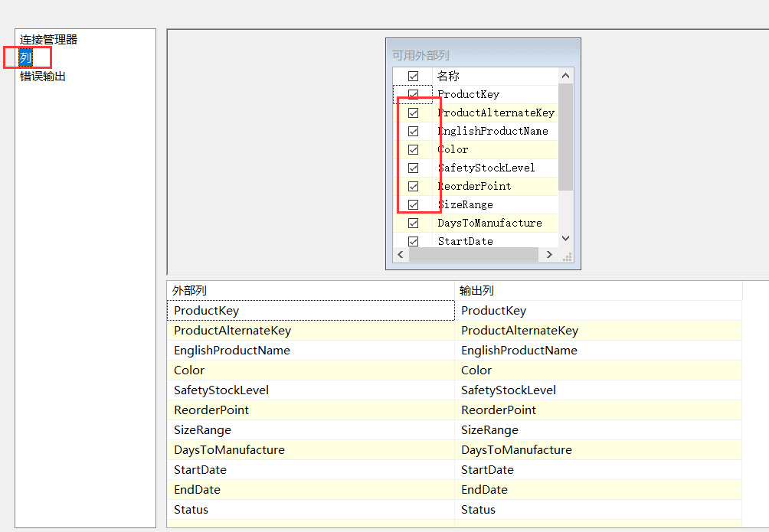Edit the ProductAlternateKey output column name
This screenshot has width=769, height=532.
598,331
